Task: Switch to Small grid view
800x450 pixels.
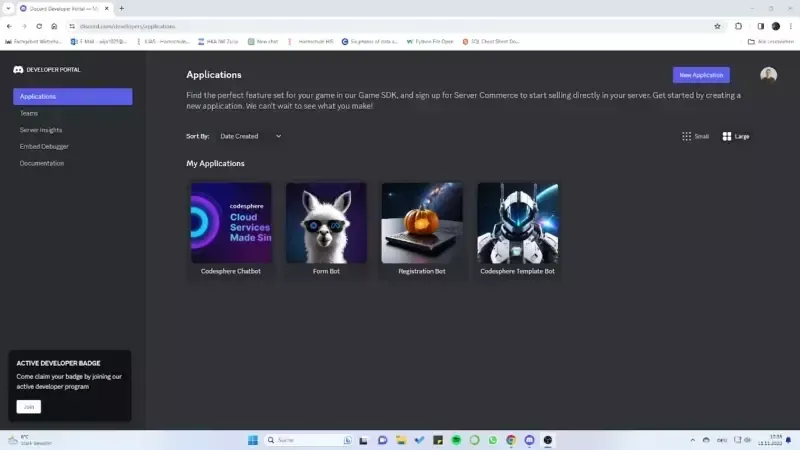Action: pyautogui.click(x=695, y=136)
